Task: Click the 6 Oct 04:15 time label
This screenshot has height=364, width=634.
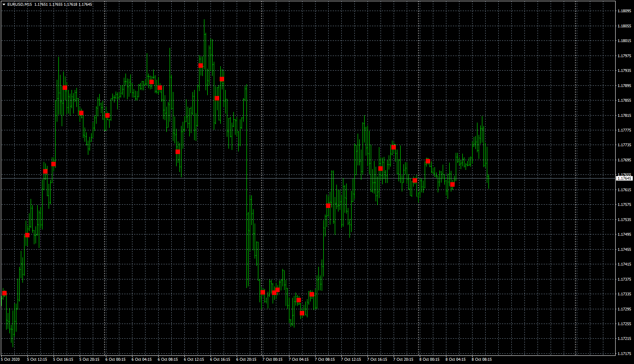Action: 142,360
